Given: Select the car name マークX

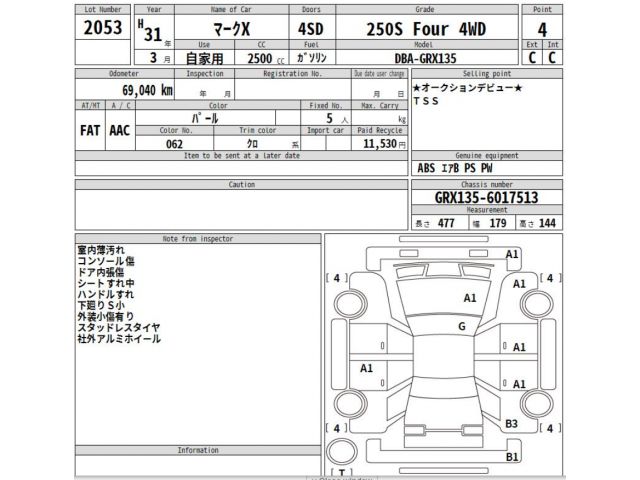Looking at the screenshot, I should [231, 29].
